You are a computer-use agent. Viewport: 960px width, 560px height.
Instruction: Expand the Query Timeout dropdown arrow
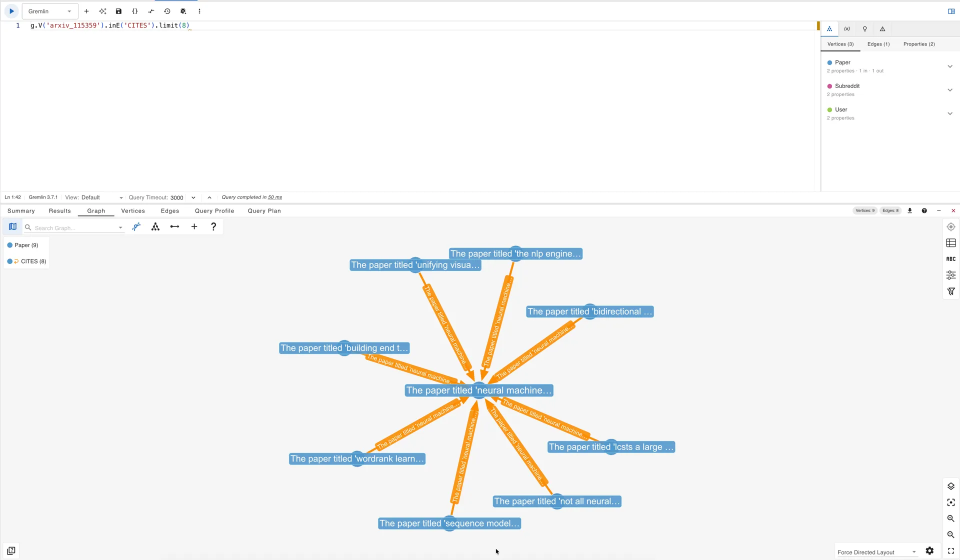(x=193, y=197)
